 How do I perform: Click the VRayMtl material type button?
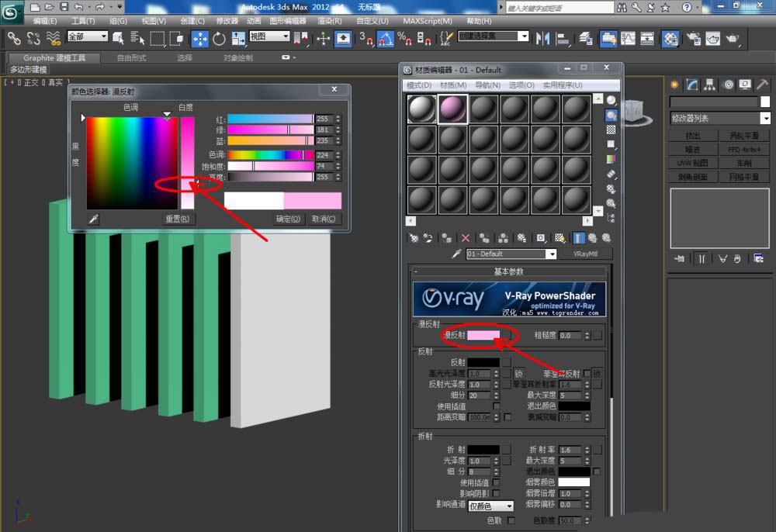(x=586, y=254)
